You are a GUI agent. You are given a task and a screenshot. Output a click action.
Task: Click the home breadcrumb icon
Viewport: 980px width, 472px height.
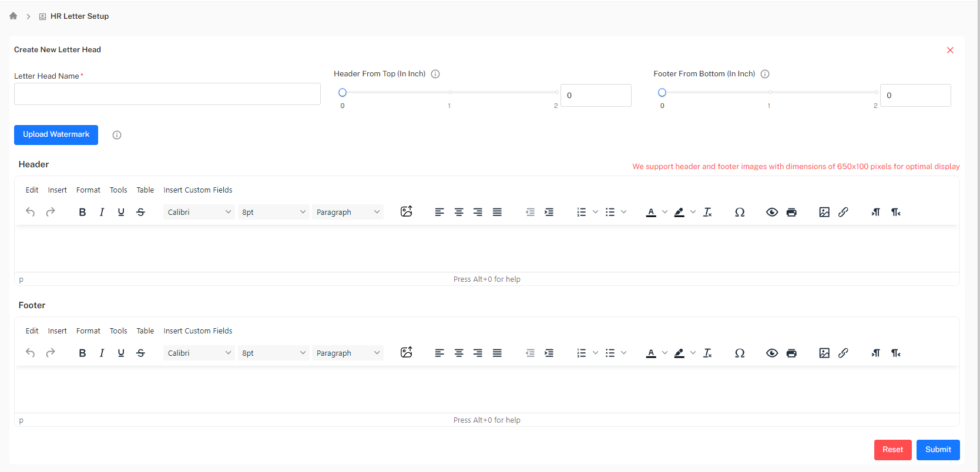point(13,16)
